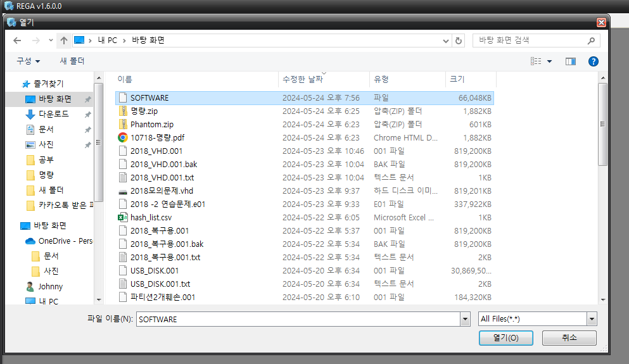This screenshot has height=364, width=629.
Task: Create a new folder with 새 폴더
Action: (72, 61)
